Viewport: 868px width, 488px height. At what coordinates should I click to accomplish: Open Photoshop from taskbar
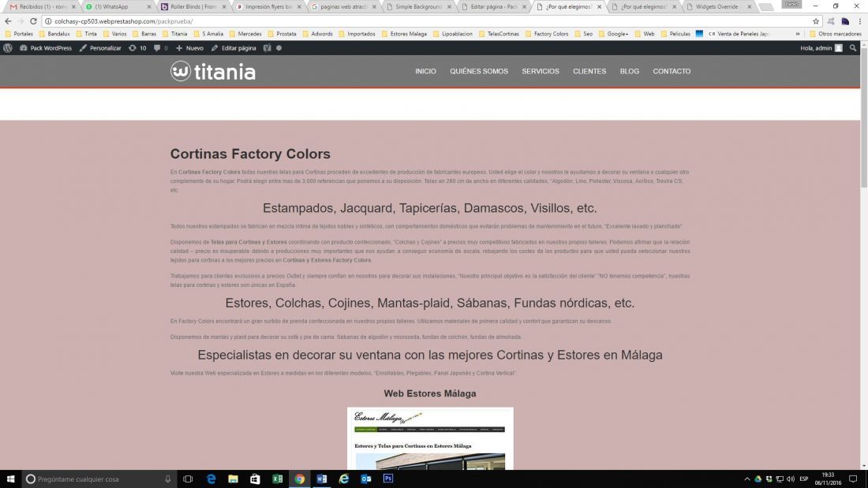pyautogui.click(x=388, y=479)
